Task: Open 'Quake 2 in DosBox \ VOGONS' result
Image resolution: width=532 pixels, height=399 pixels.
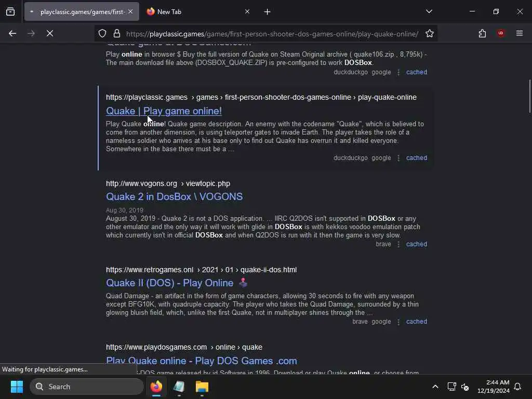Action: tap(175, 196)
